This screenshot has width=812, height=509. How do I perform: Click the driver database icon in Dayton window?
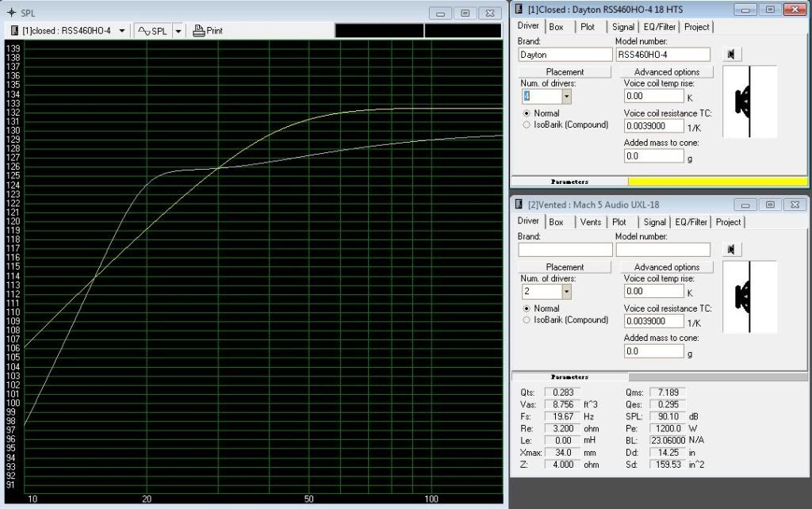[x=731, y=54]
